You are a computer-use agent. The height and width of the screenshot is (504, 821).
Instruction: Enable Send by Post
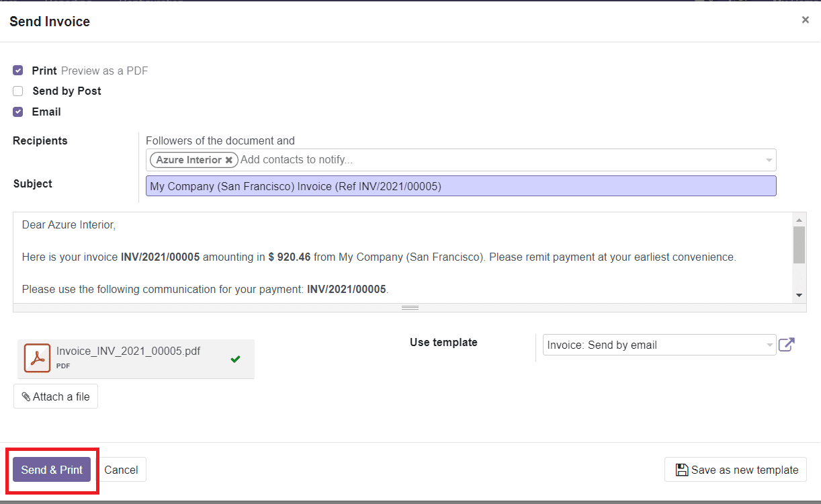pyautogui.click(x=17, y=91)
